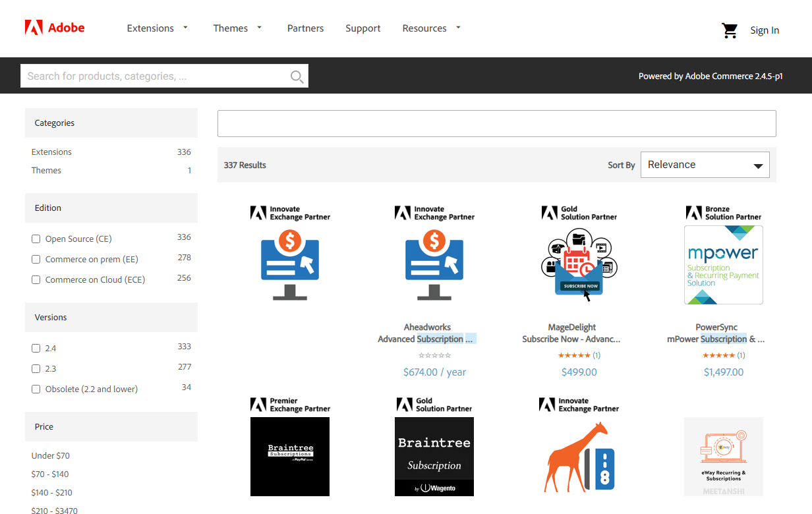Click the Bronze Solution Partner badge
The image size is (812, 514).
[x=724, y=213]
